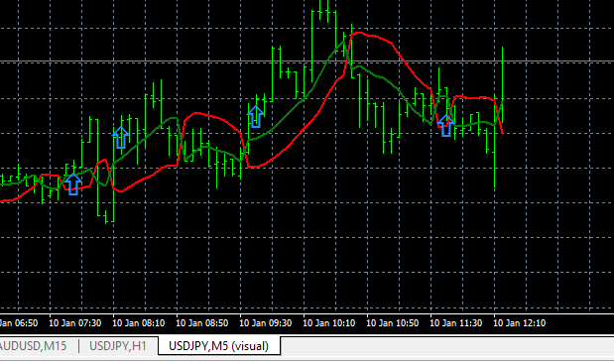This screenshot has width=614, height=364.
Task: Click the '10 Jan 10:50' time label
Action: tap(393, 323)
